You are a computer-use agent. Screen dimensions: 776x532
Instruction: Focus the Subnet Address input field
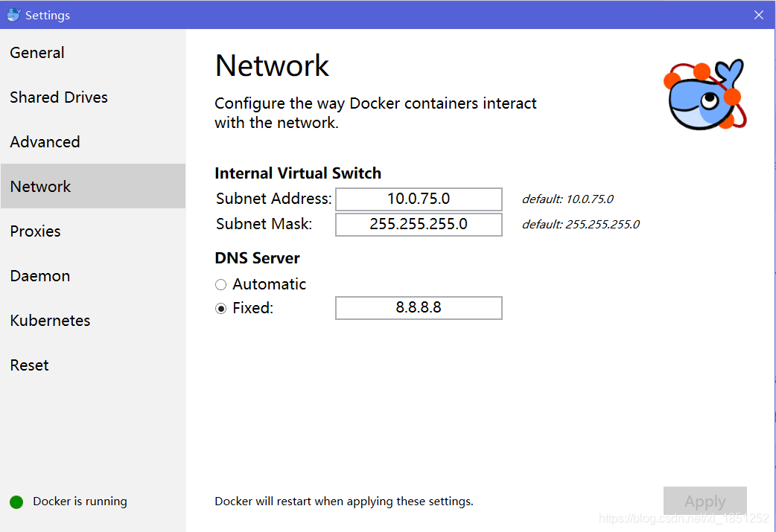pyautogui.click(x=419, y=199)
